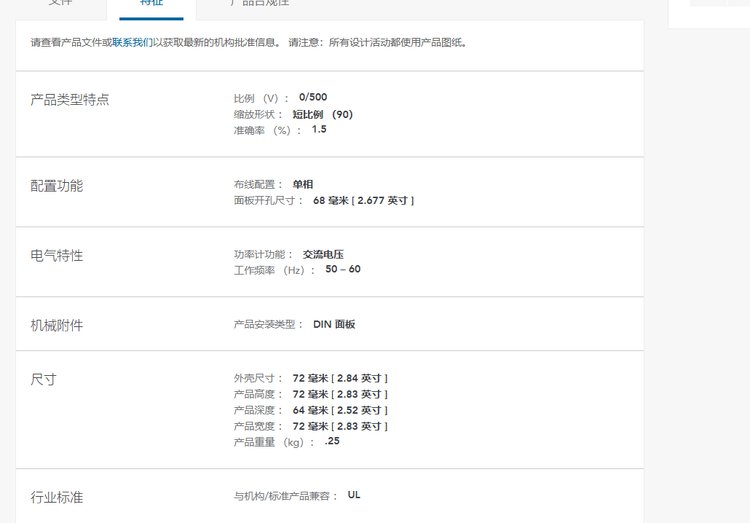The height and width of the screenshot is (523, 750).
Task: Click the 短比例 (90) value
Action: pos(322,114)
